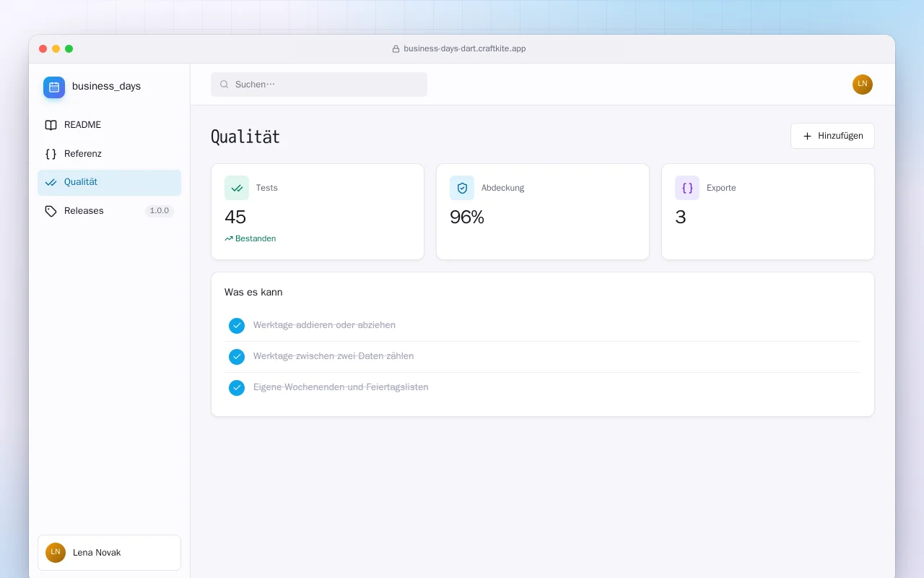Image resolution: width=924 pixels, height=578 pixels.
Task: Open the LN avatar in top bar
Action: (863, 85)
